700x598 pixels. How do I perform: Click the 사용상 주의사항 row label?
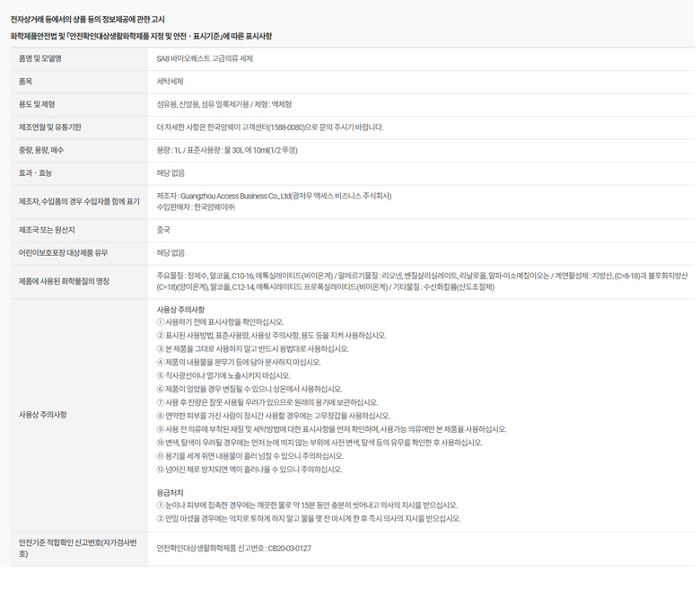pyautogui.click(x=43, y=415)
